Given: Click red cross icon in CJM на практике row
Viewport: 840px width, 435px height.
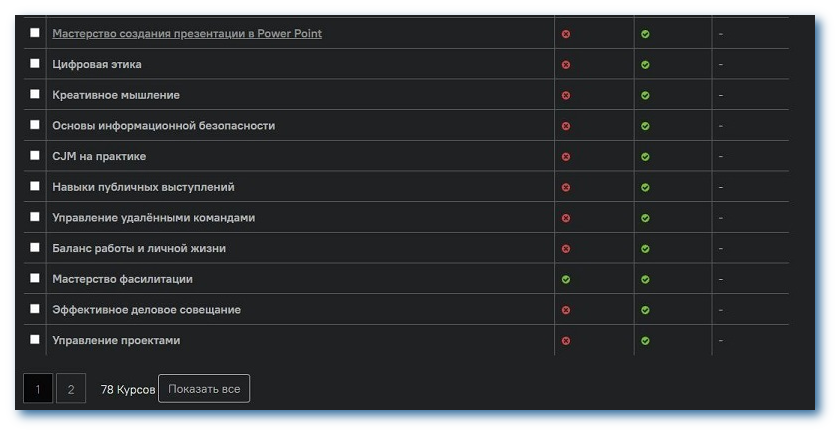Looking at the screenshot, I should (x=566, y=157).
